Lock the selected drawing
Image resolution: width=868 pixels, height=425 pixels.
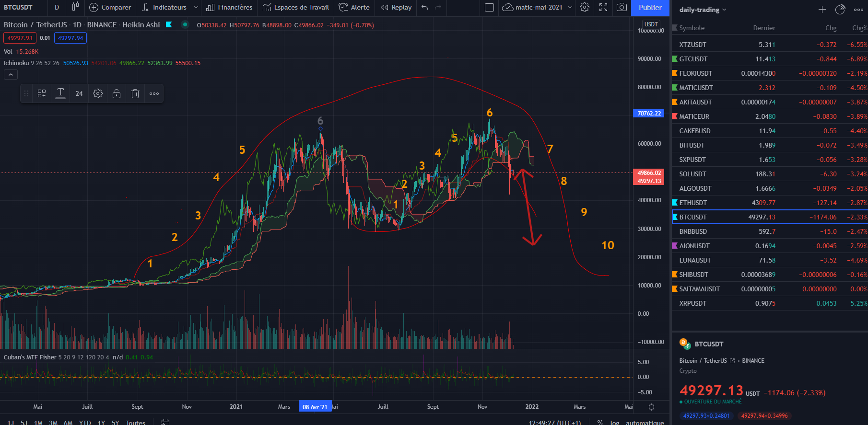pyautogui.click(x=117, y=93)
